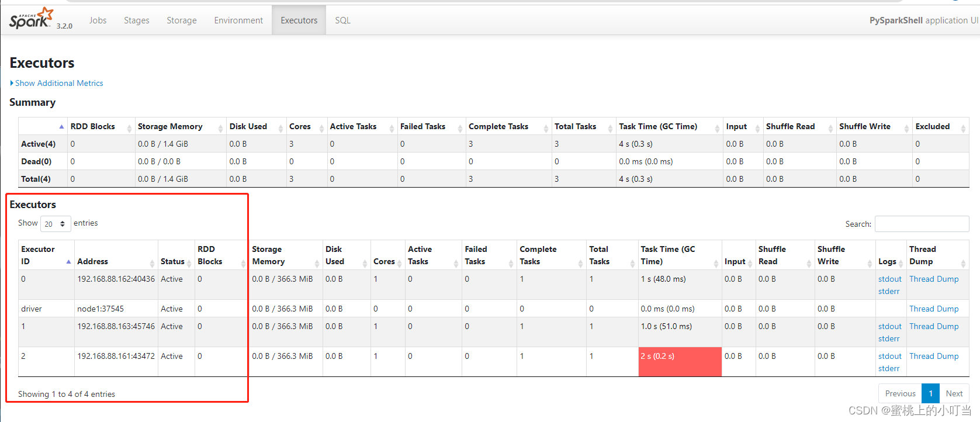Sort summary by Excluded column
The width and height of the screenshot is (980, 422).
(940, 126)
